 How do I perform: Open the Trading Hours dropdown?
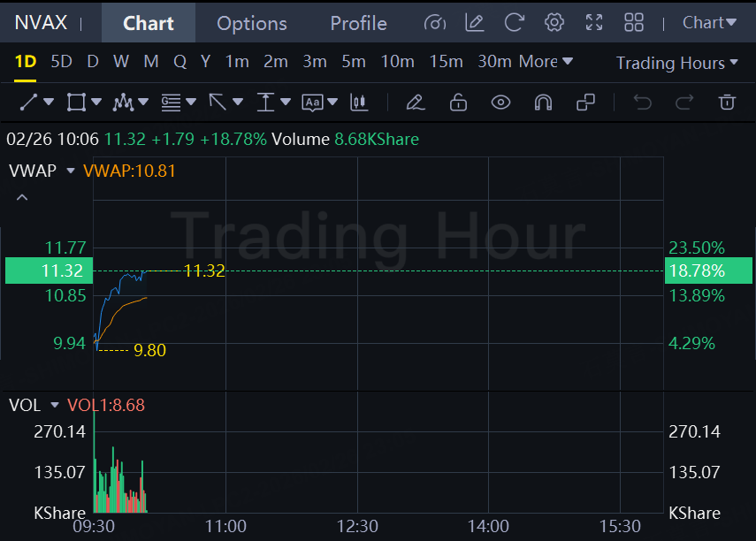(677, 63)
